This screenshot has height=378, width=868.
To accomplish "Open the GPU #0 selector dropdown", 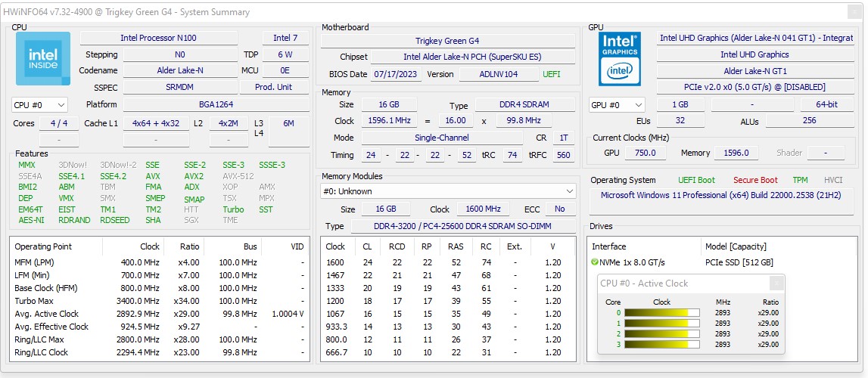I will [x=617, y=105].
